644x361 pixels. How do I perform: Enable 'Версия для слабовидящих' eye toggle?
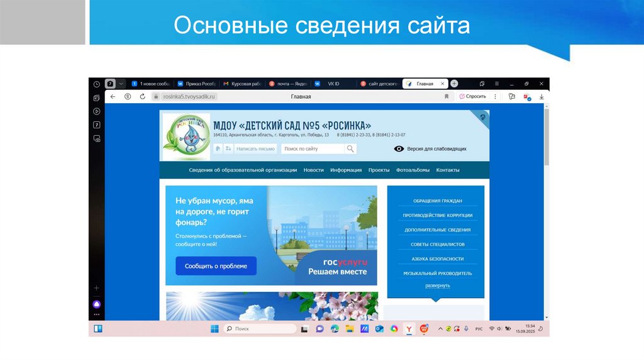(x=430, y=148)
